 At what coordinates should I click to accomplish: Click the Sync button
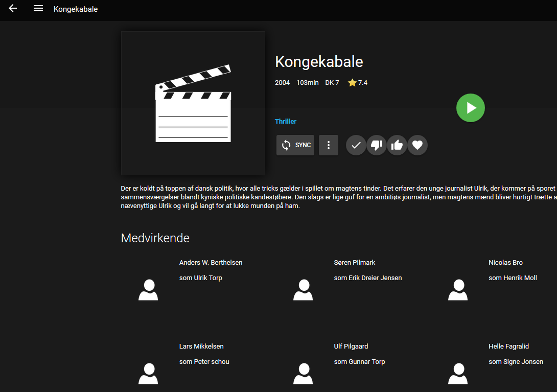pos(295,145)
